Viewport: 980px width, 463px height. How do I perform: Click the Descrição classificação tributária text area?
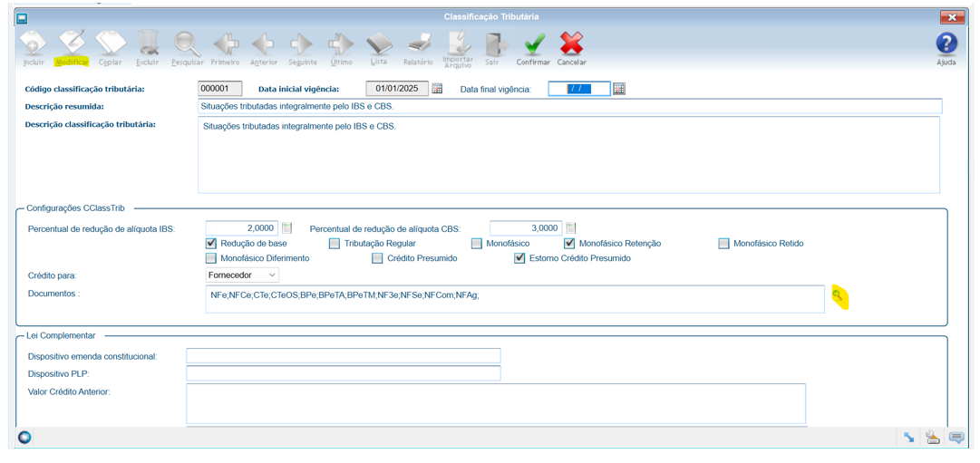[568, 155]
